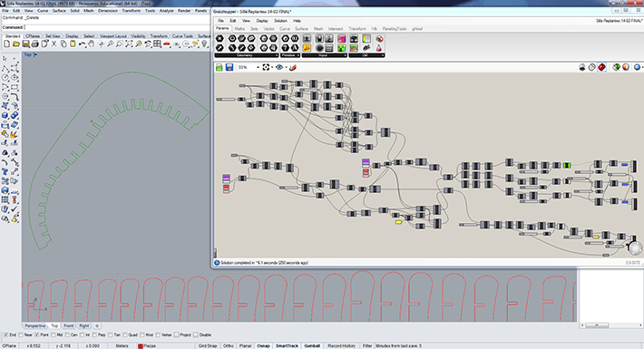Toggle the Disable osnap checkbox
644x349 pixels.
196,335
